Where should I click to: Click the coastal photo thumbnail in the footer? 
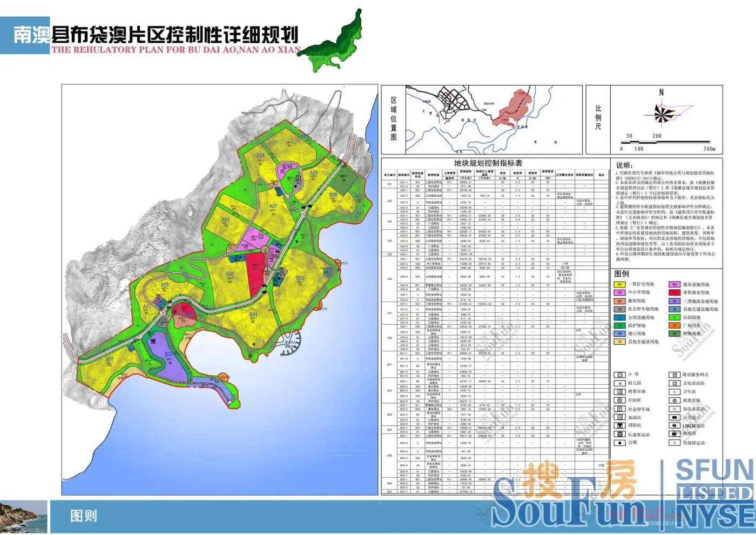24,518
